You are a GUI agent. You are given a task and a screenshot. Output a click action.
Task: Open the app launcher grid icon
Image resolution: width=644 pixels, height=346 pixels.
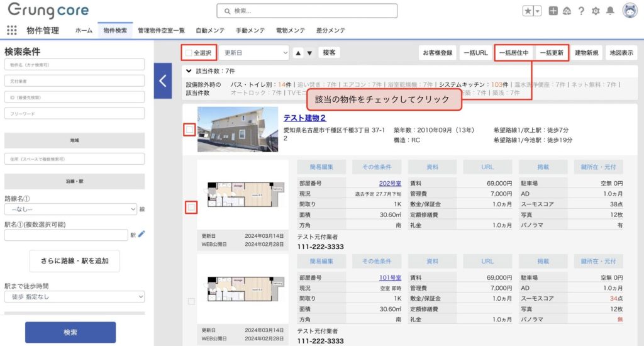point(11,30)
